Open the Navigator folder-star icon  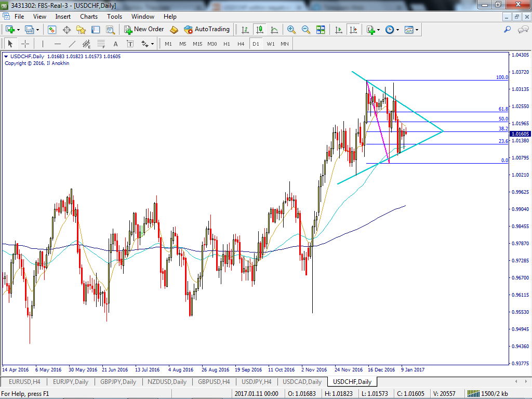point(81,30)
